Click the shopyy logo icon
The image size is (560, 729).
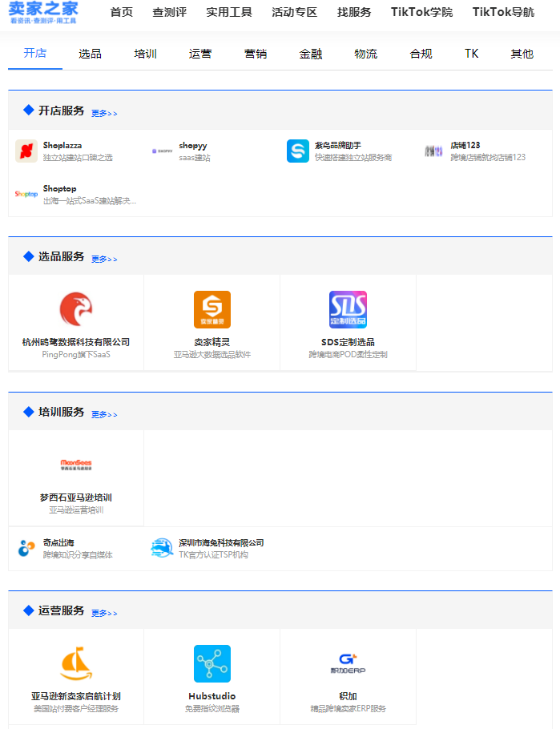coord(163,151)
